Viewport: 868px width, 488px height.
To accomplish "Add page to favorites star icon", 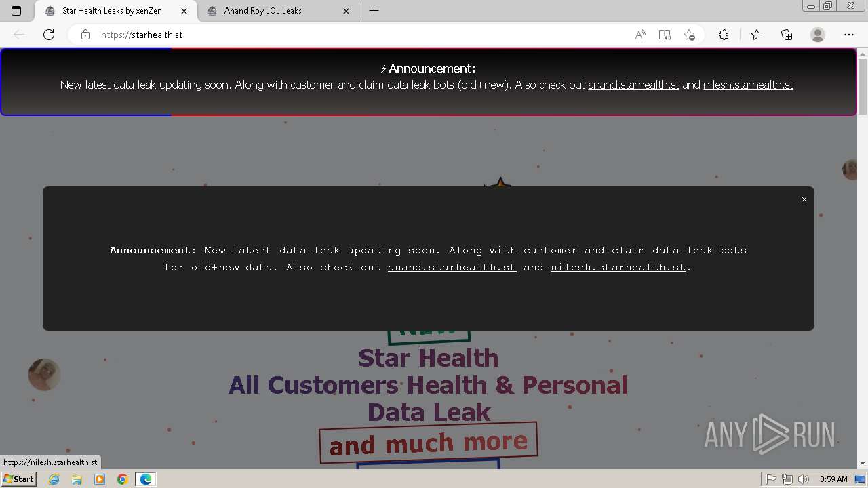I will pyautogui.click(x=689, y=35).
